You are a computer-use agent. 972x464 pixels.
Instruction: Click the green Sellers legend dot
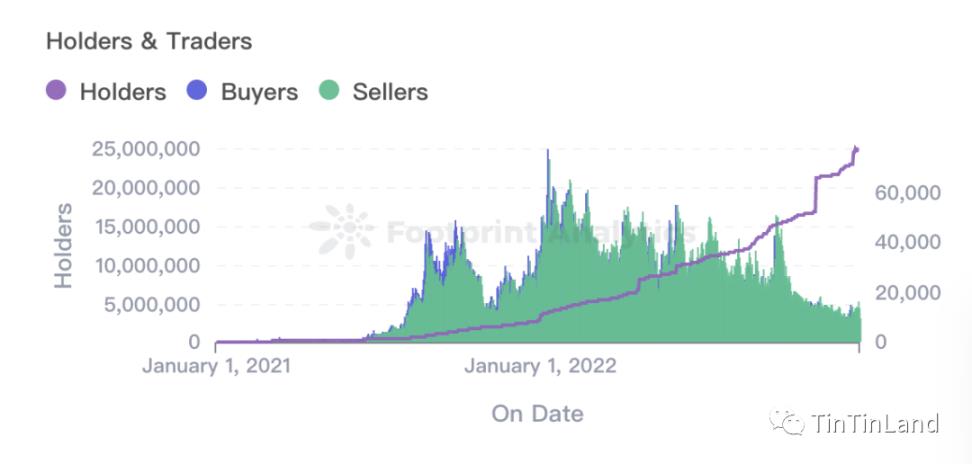[329, 92]
